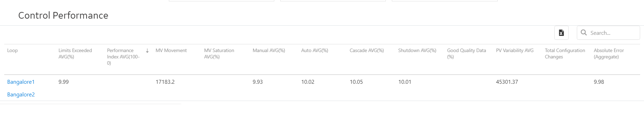Sort by the Manual AVG(%) header
Viewport: 644px width, 133px height.
click(x=269, y=51)
